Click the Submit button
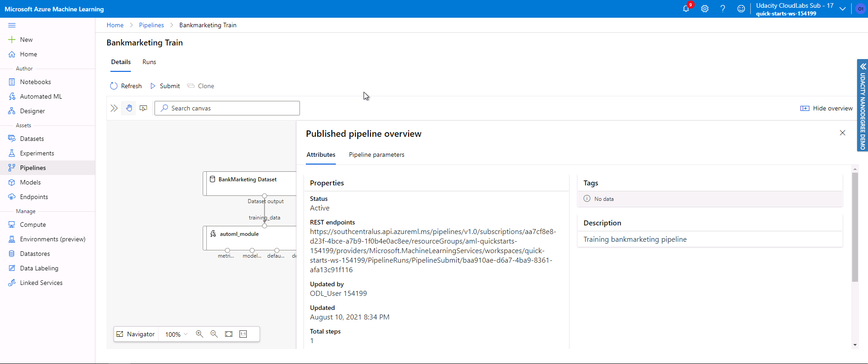Viewport: 868px width, 364px height. coord(165,86)
